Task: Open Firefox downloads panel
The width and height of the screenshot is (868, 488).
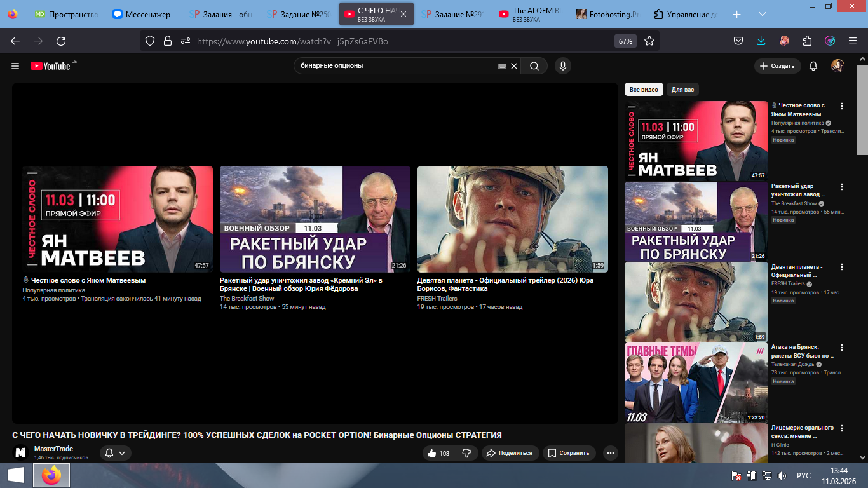Action: tap(761, 41)
